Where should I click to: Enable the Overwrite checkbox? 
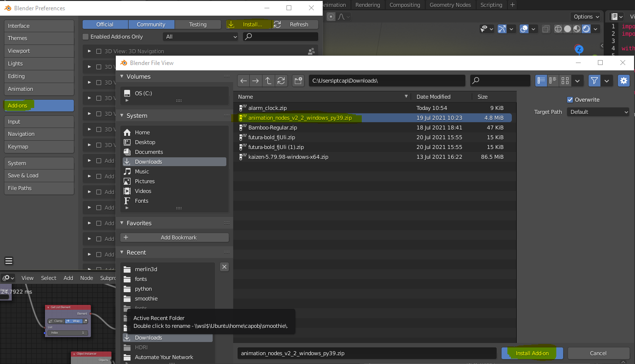569,100
